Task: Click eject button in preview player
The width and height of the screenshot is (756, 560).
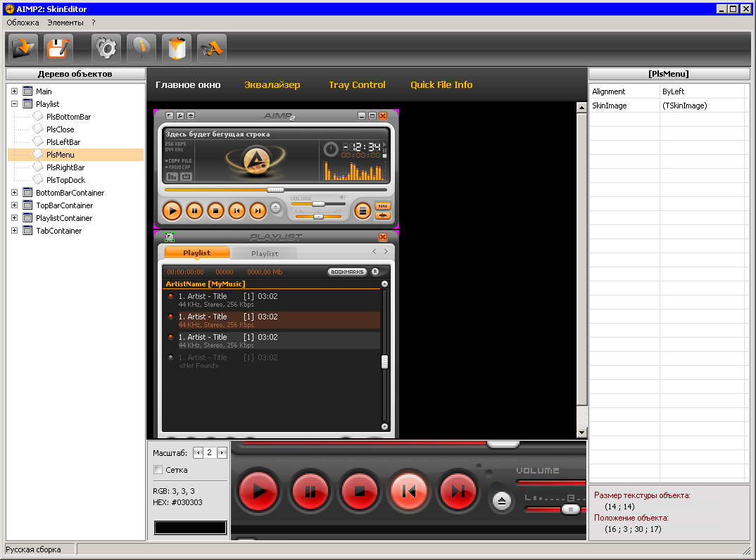Action: [275, 208]
